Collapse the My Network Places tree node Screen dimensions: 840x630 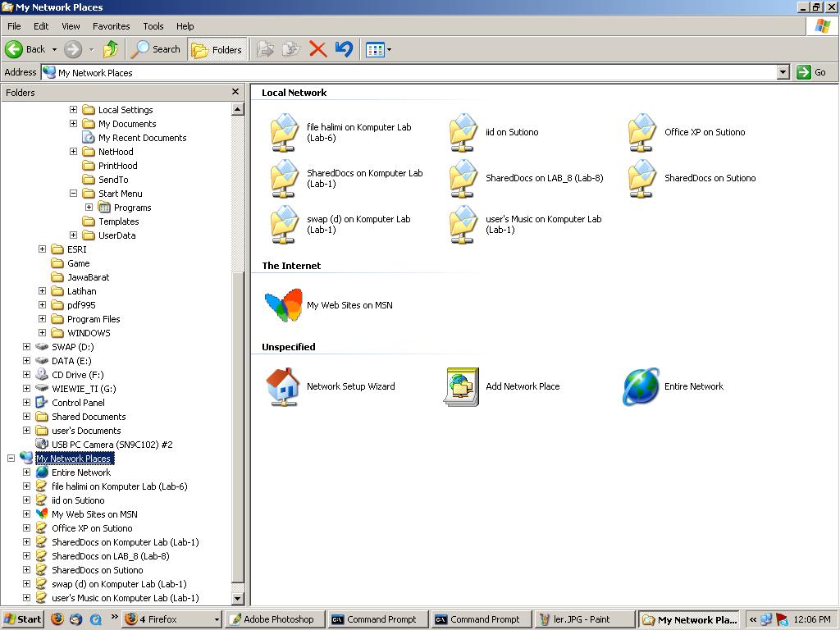point(11,458)
